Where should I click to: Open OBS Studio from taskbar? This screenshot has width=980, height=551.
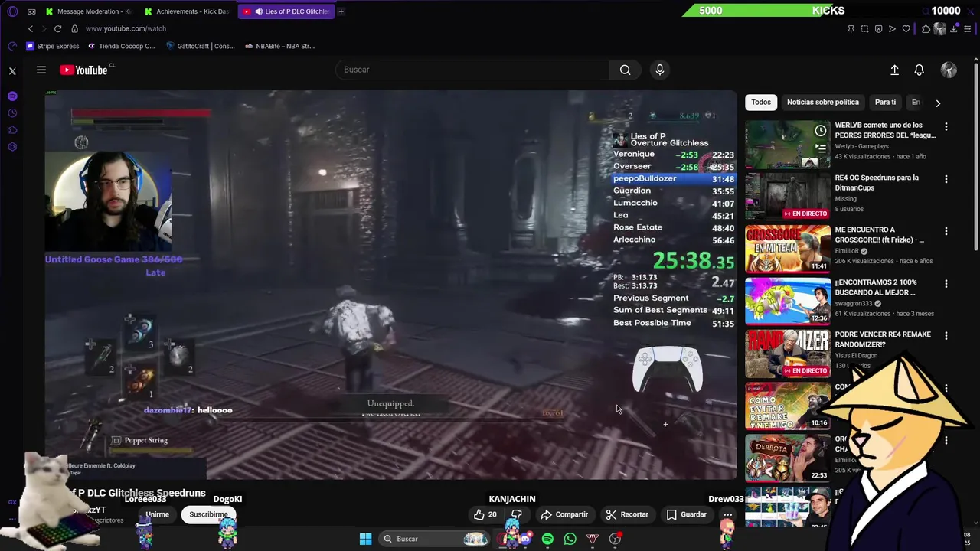[x=615, y=539]
